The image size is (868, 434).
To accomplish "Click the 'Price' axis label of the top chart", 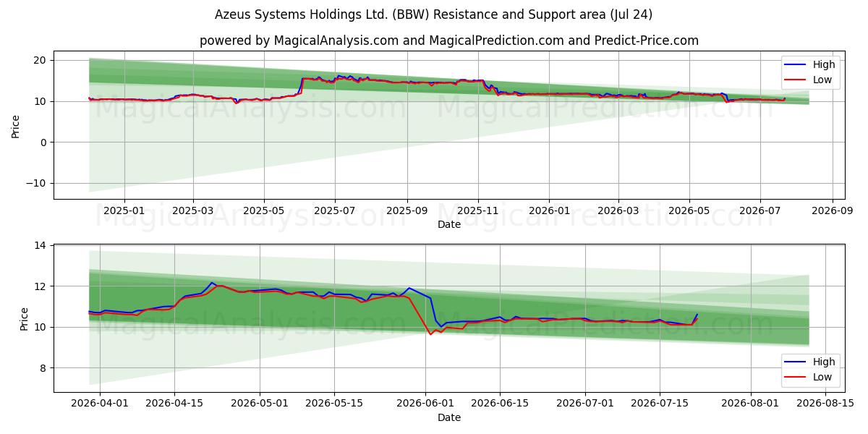I will click(x=16, y=125).
